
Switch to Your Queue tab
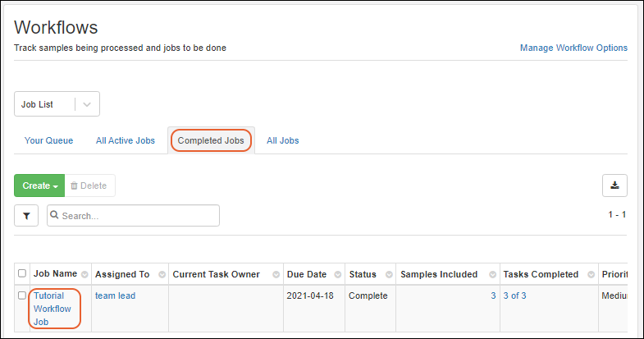coord(48,140)
